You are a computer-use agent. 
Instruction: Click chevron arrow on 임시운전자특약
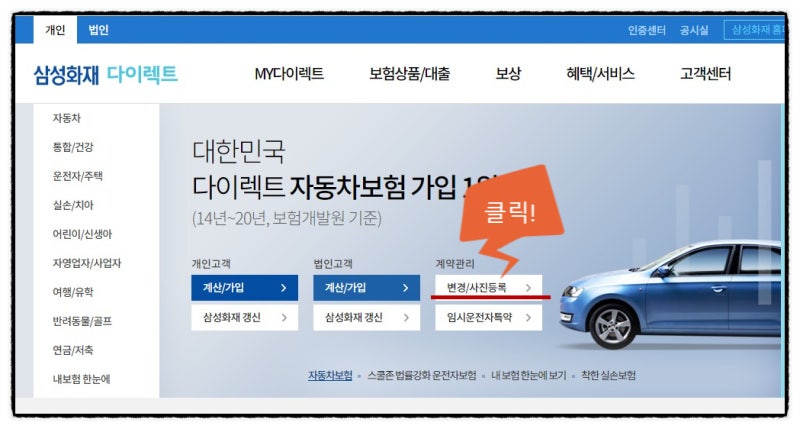pyautogui.click(x=529, y=318)
